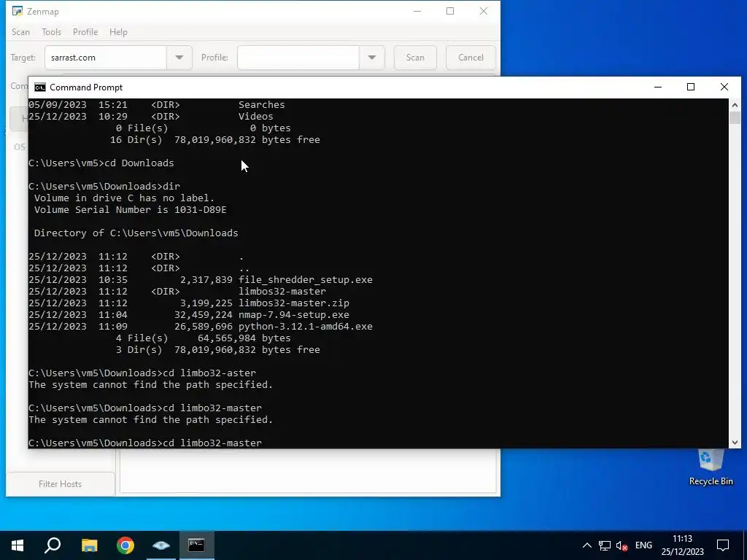Change ENG input language indicator

tap(643, 545)
